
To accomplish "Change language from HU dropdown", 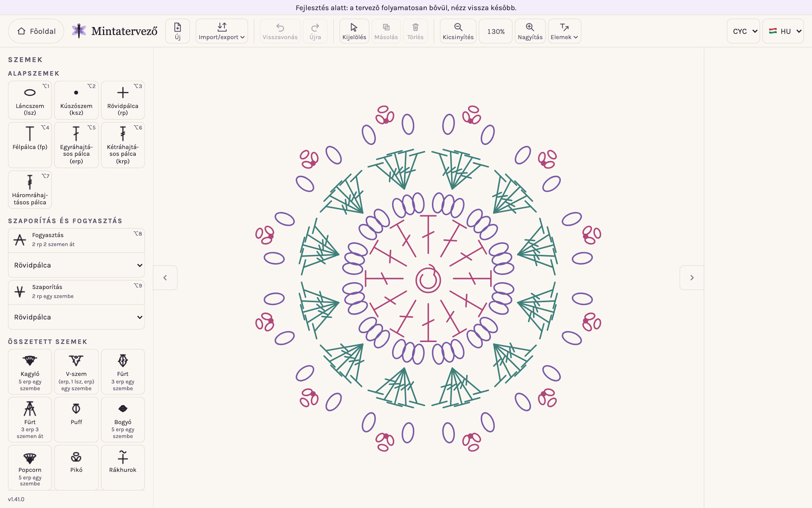I will 783,31.
